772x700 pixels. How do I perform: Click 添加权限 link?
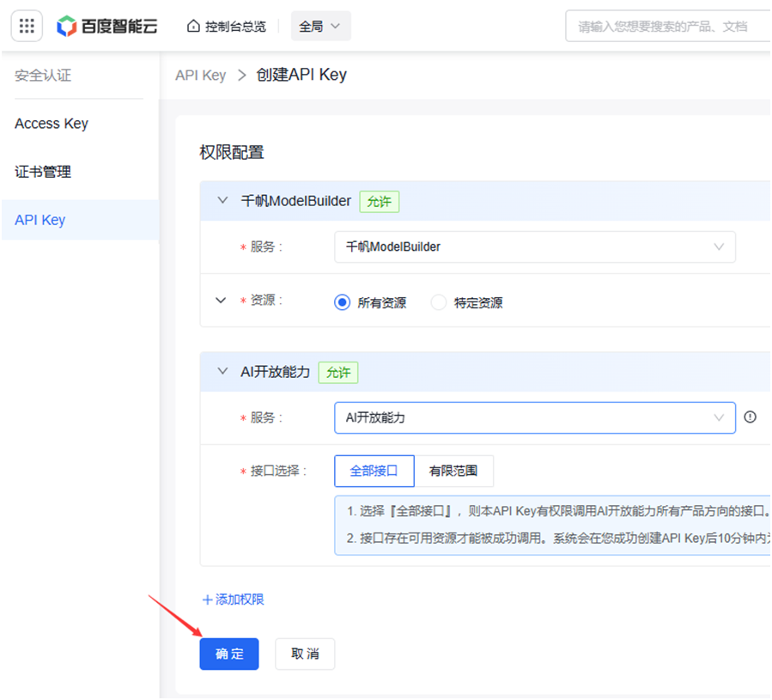click(234, 600)
